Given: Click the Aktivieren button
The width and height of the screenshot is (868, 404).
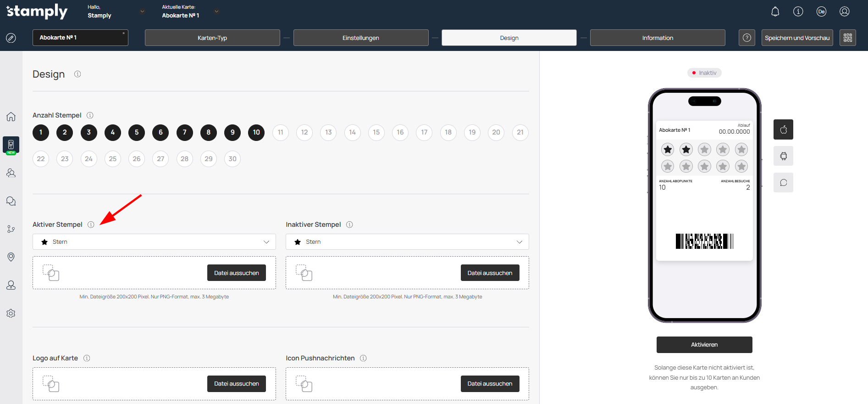Looking at the screenshot, I should pyautogui.click(x=704, y=345).
